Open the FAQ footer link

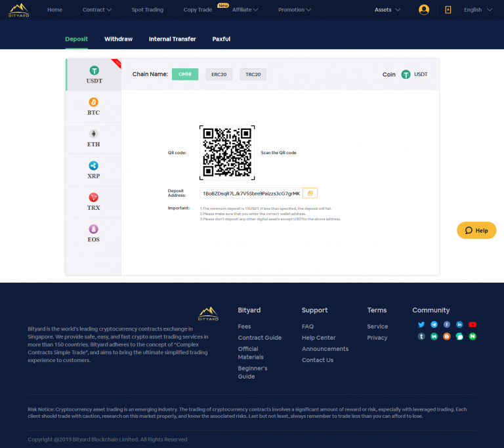coord(308,326)
